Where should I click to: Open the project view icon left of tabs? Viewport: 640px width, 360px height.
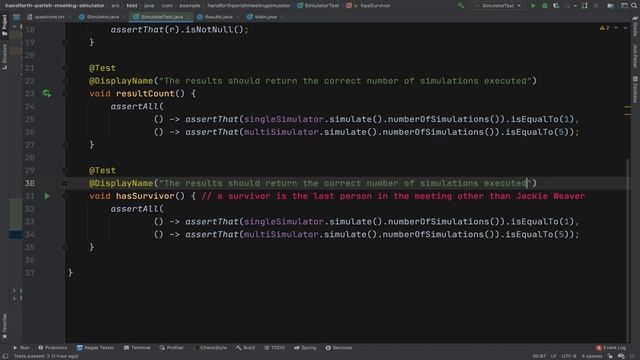[x=16, y=17]
